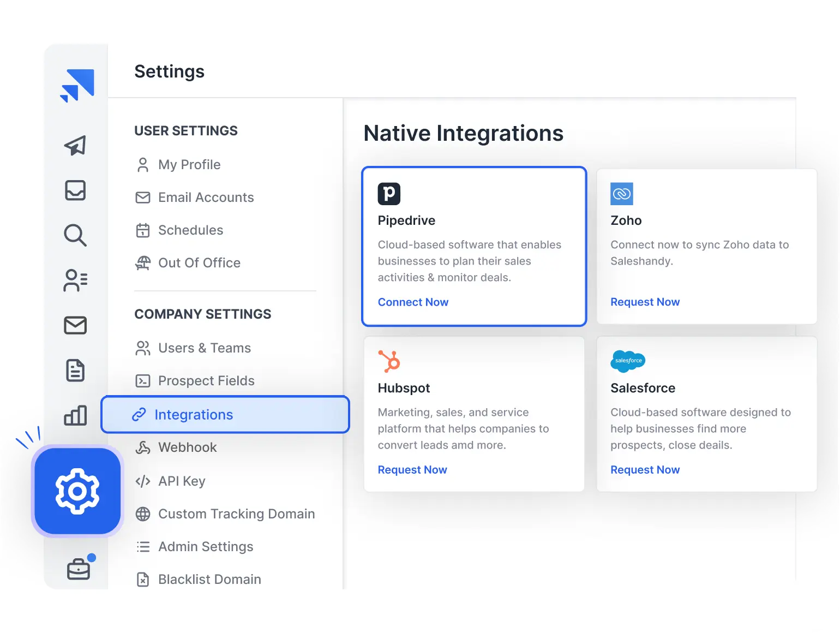Request the Salesforce integration

[x=645, y=469]
